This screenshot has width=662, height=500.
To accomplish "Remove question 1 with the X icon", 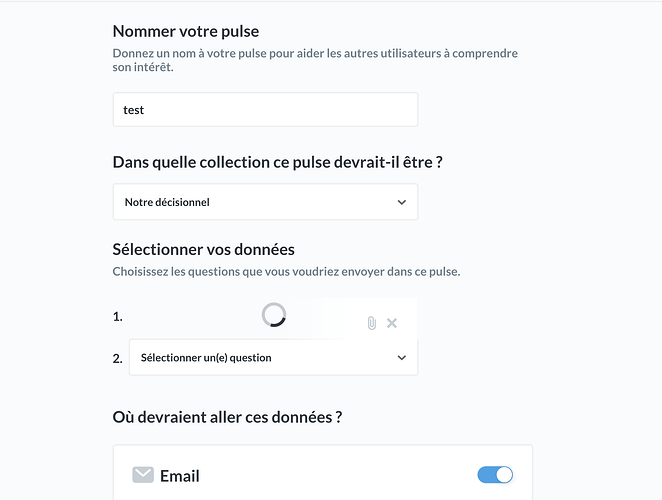I will (392, 323).
